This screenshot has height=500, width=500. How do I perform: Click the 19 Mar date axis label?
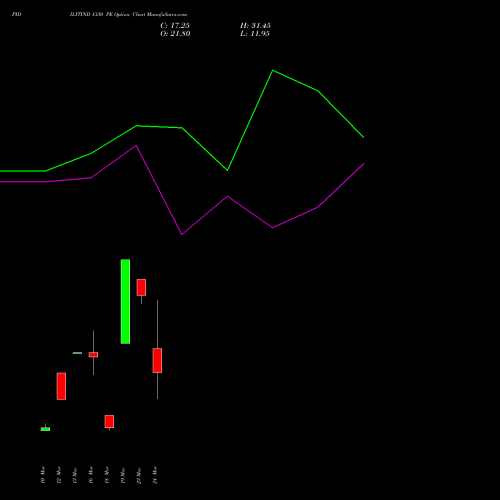pyautogui.click(x=123, y=475)
